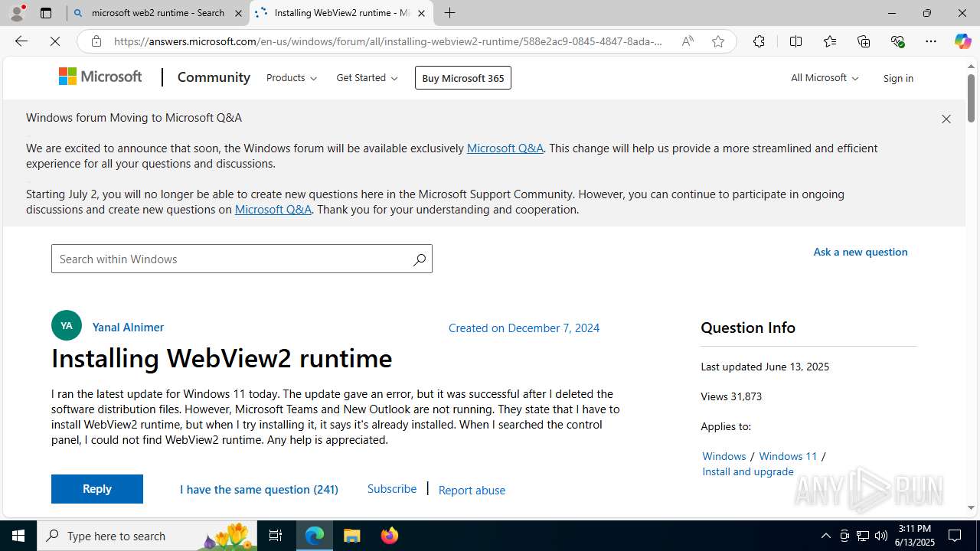Open the Windows 11 category link
The image size is (980, 551).
(x=788, y=455)
